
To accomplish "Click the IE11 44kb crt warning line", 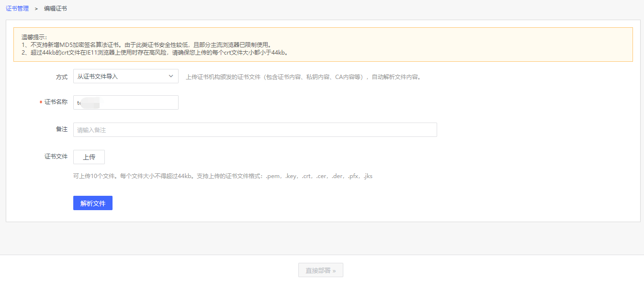I will (154, 53).
